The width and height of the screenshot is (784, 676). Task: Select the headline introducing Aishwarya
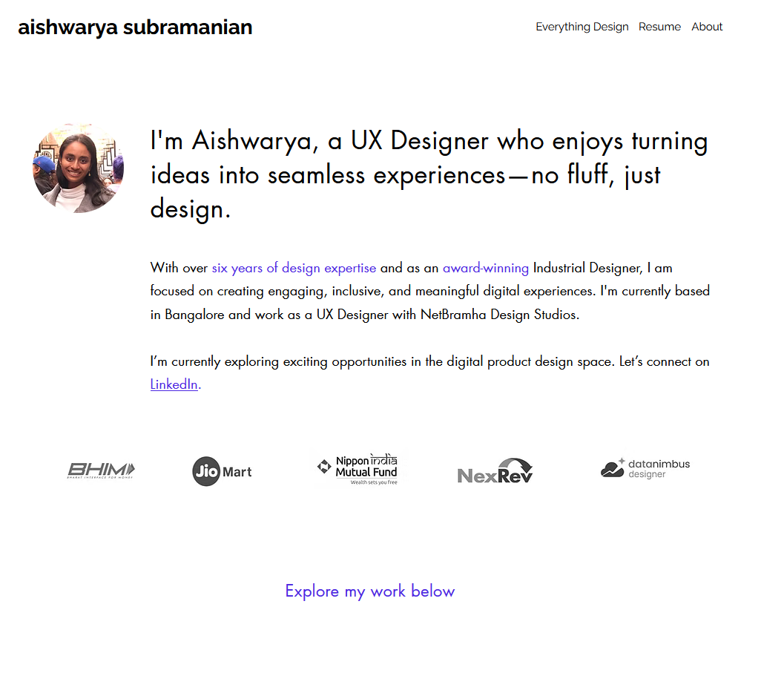[x=429, y=174]
